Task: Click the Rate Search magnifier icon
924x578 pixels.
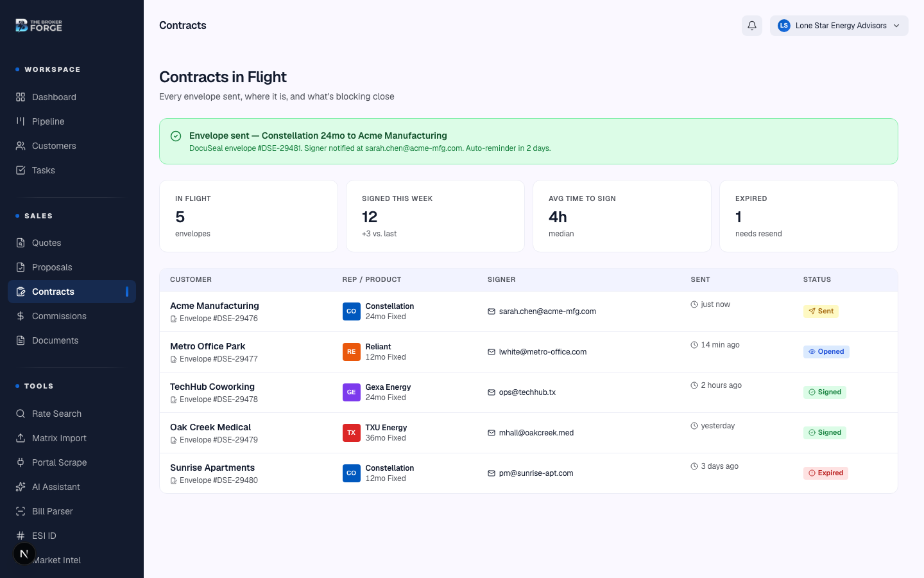Action: point(21,414)
